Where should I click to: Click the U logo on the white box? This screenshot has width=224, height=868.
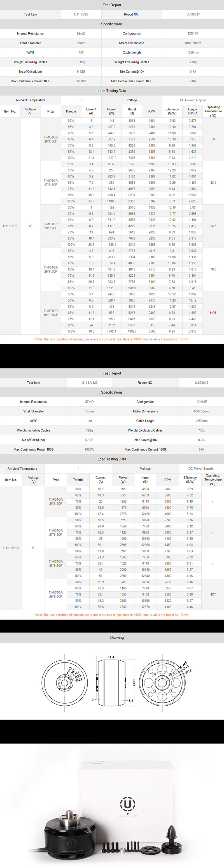tap(127, 804)
